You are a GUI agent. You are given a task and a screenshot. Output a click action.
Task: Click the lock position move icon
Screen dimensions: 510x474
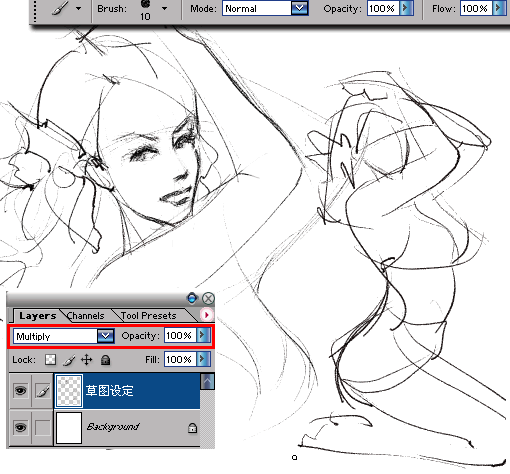click(x=87, y=360)
